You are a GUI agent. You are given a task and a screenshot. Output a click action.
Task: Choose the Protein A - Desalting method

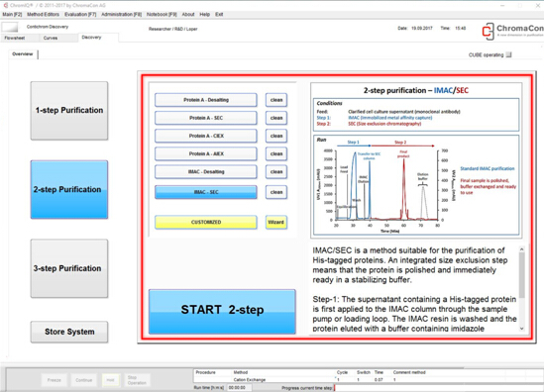click(206, 100)
